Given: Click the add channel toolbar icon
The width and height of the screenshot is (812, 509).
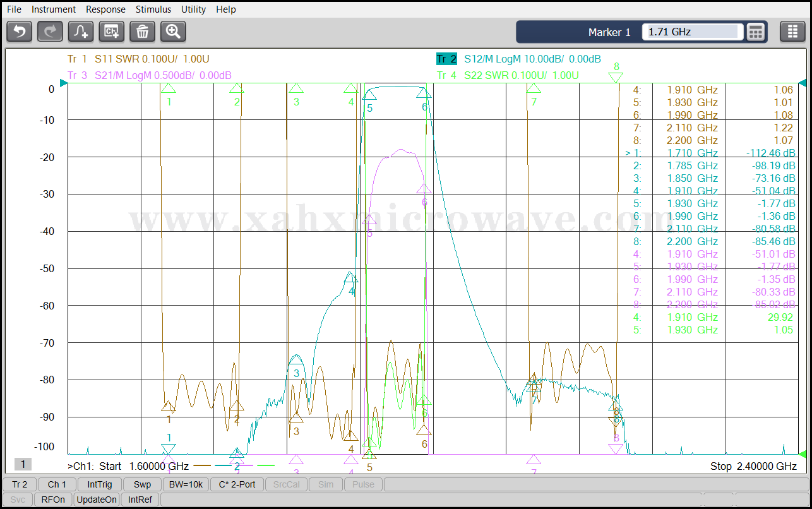Looking at the screenshot, I should (x=112, y=32).
